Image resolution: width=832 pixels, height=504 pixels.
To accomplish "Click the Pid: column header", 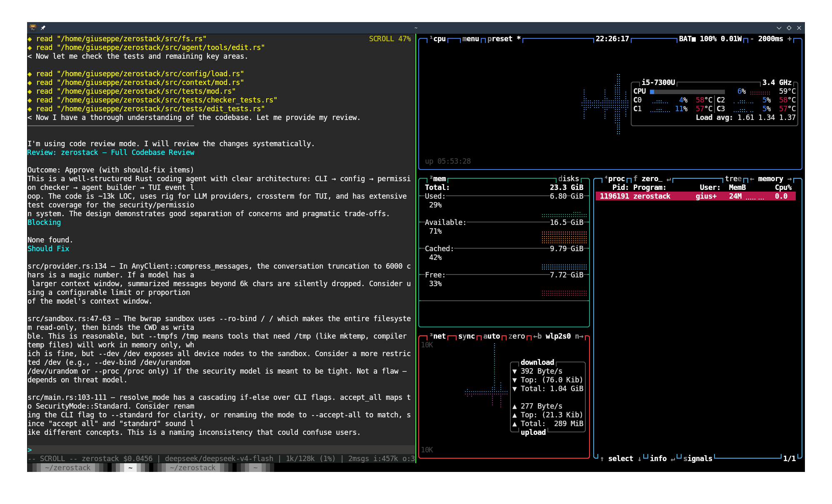I will (620, 187).
